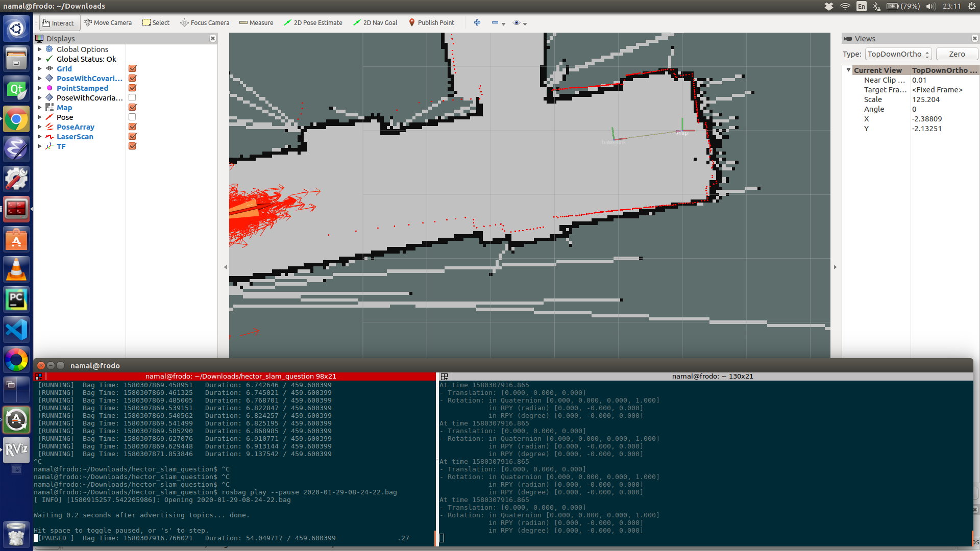Expand the Grid display item
Viewport: 980px width, 551px height.
point(40,69)
